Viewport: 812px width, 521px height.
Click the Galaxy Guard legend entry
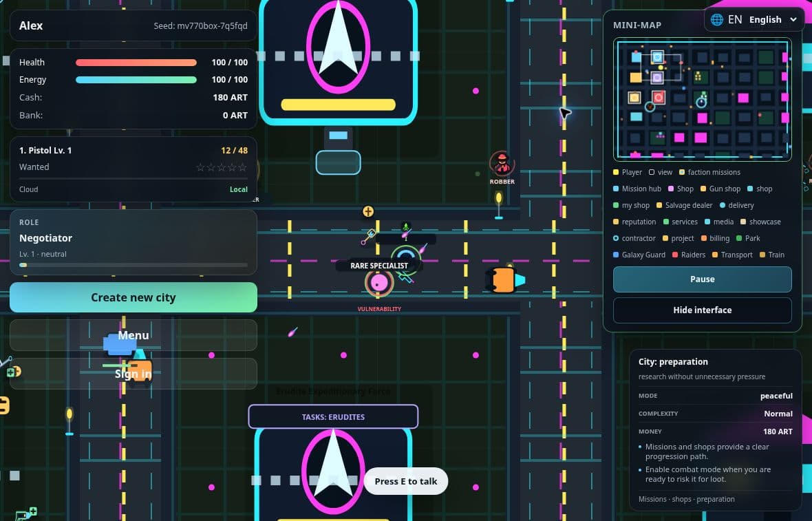tap(639, 255)
